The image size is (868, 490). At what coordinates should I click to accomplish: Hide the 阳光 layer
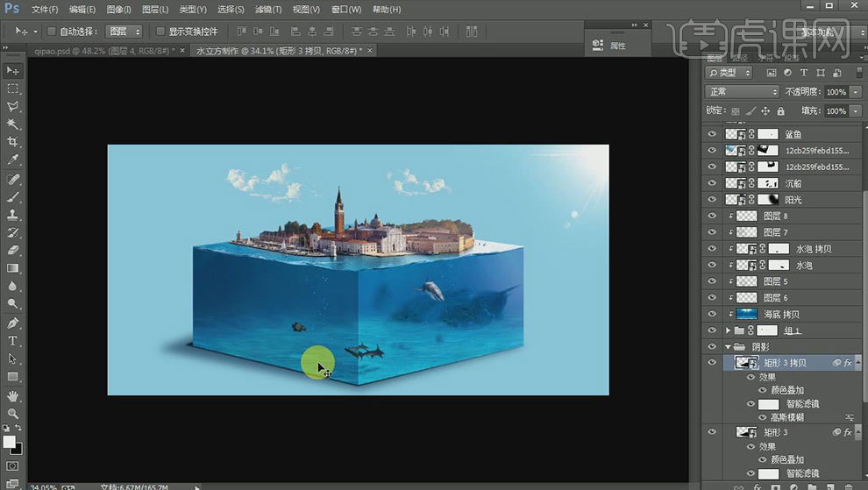712,200
